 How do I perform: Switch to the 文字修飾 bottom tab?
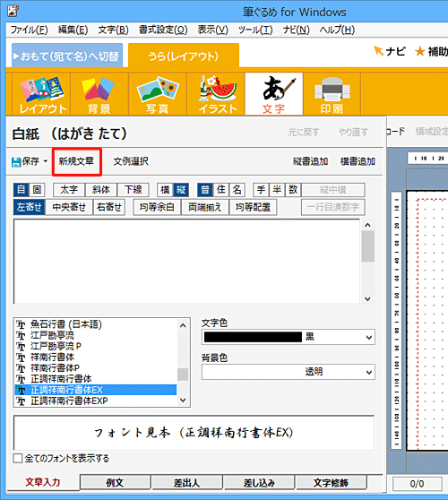coord(331,482)
